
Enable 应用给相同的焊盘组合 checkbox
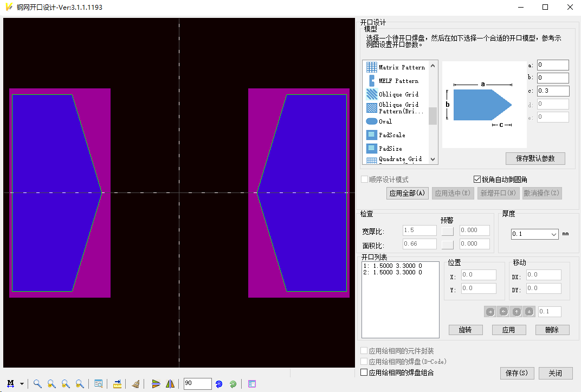pyautogui.click(x=364, y=372)
